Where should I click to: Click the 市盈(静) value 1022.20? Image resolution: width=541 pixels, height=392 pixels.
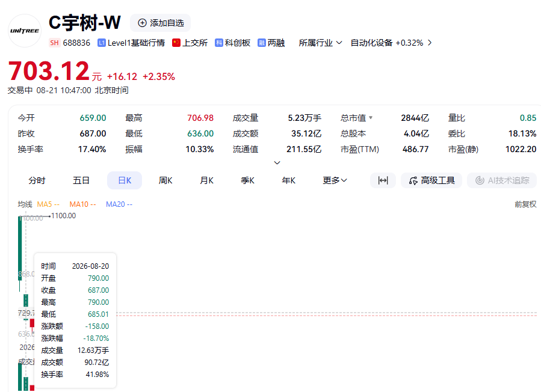(x=521, y=149)
